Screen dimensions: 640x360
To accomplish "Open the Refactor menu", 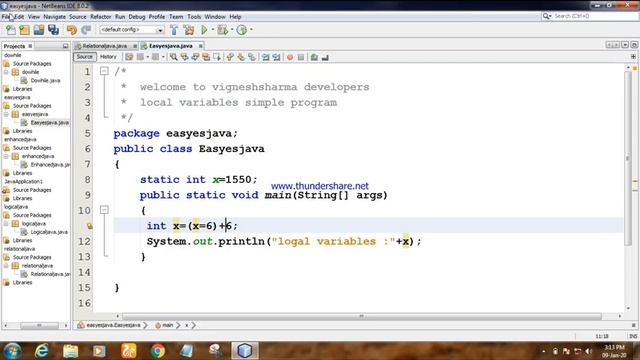I will pyautogui.click(x=100, y=17).
